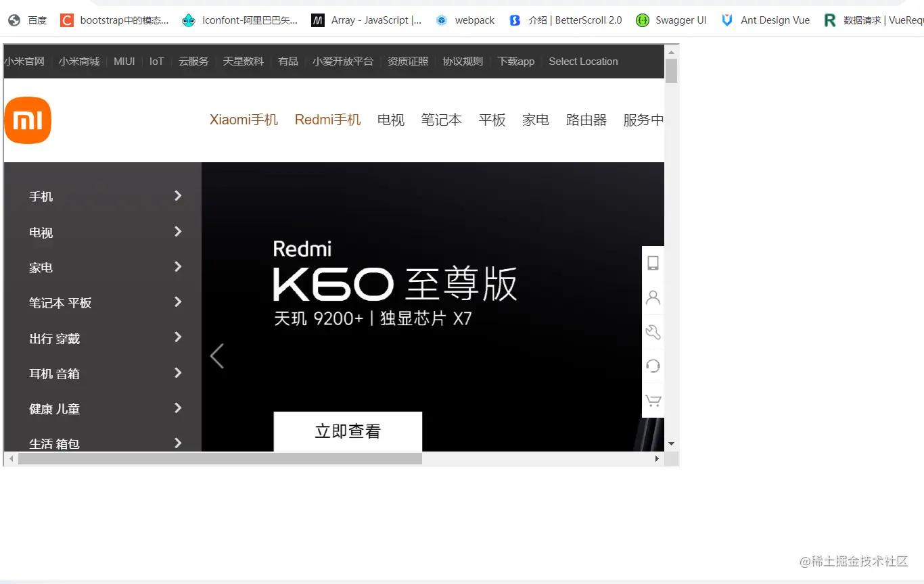924x584 pixels.
Task: Open the shopping cart icon
Action: coord(653,401)
